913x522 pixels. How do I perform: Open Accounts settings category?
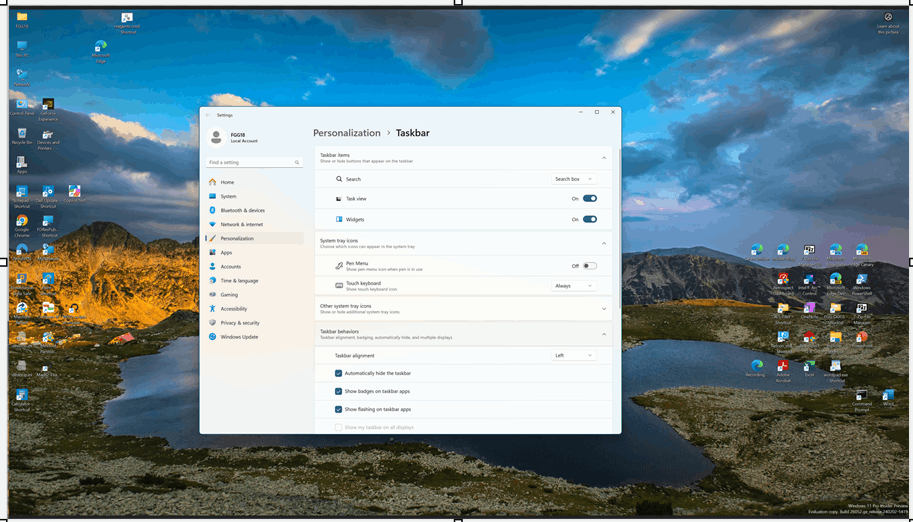point(254,267)
